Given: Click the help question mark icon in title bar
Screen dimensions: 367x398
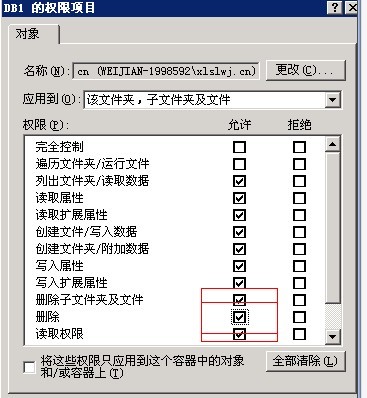Looking at the screenshot, I should 334,7.
